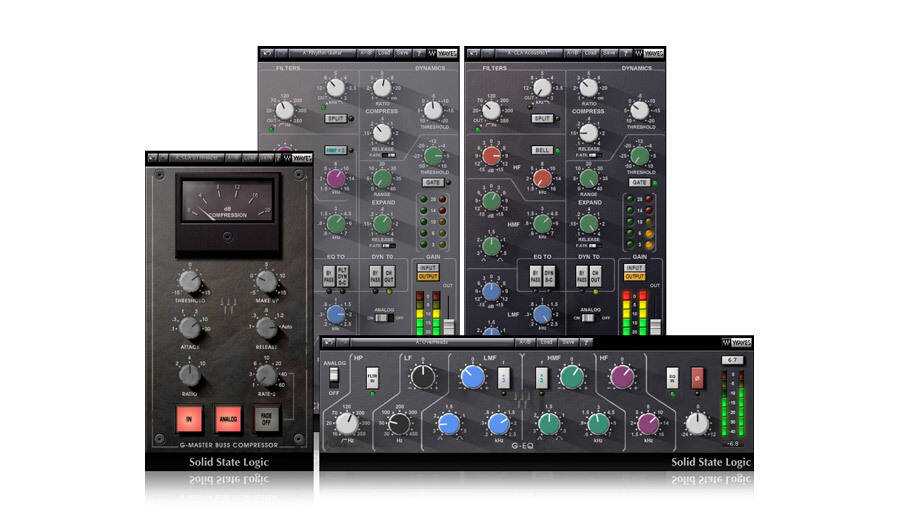Image resolution: width=900 pixels, height=511 pixels.
Task: Click the red HF gain knob on CLA Acoustic strip
Action: tap(491, 156)
